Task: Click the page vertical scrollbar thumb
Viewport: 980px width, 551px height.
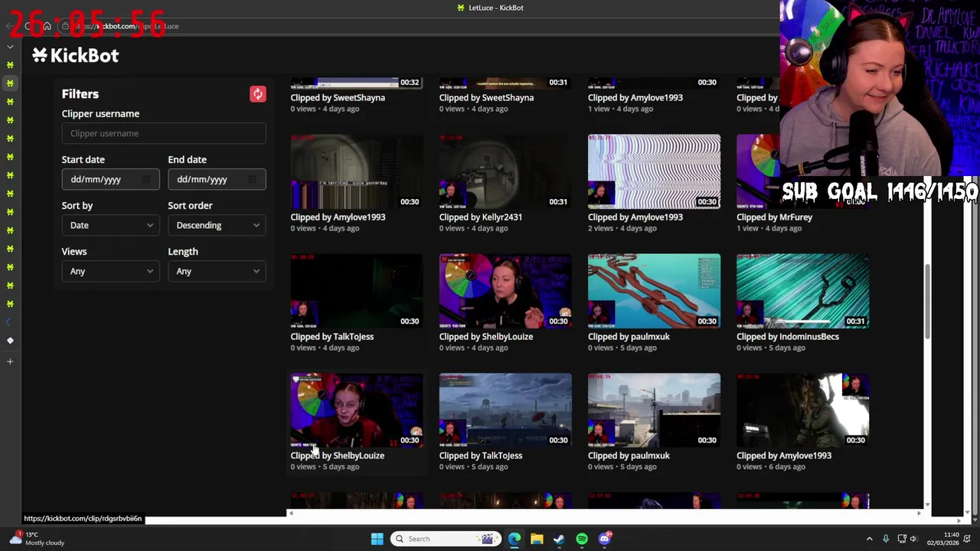Action: point(927,303)
